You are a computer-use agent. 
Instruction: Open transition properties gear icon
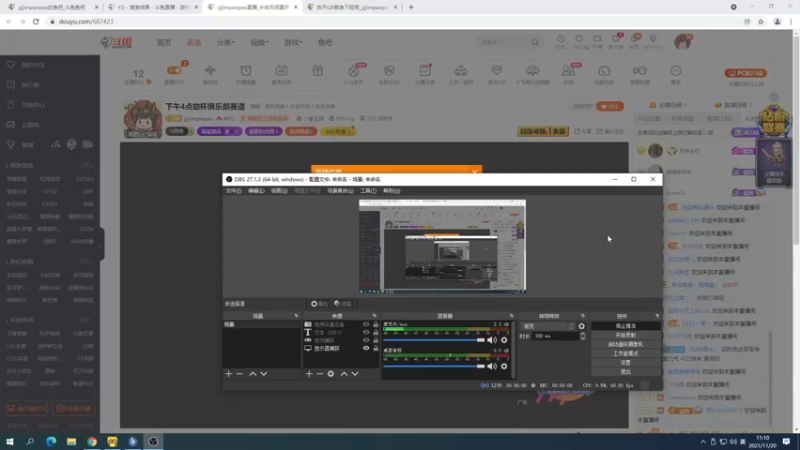(x=582, y=326)
